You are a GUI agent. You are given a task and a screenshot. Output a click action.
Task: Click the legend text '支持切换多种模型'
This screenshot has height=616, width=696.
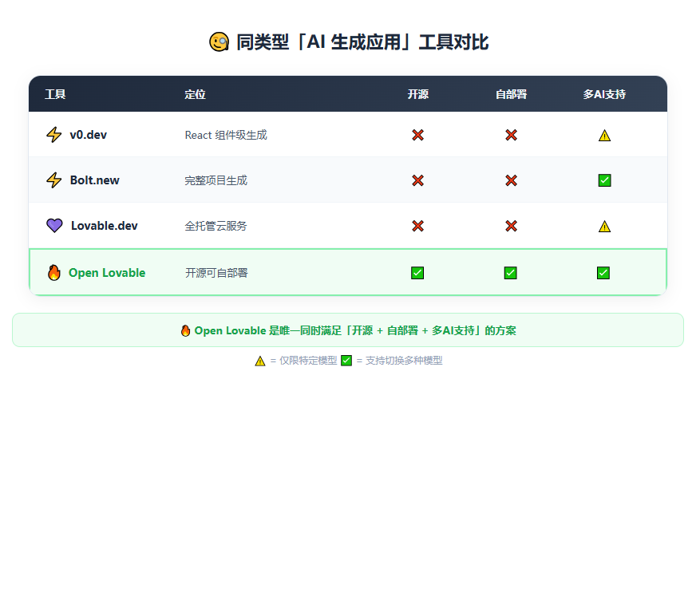404,361
